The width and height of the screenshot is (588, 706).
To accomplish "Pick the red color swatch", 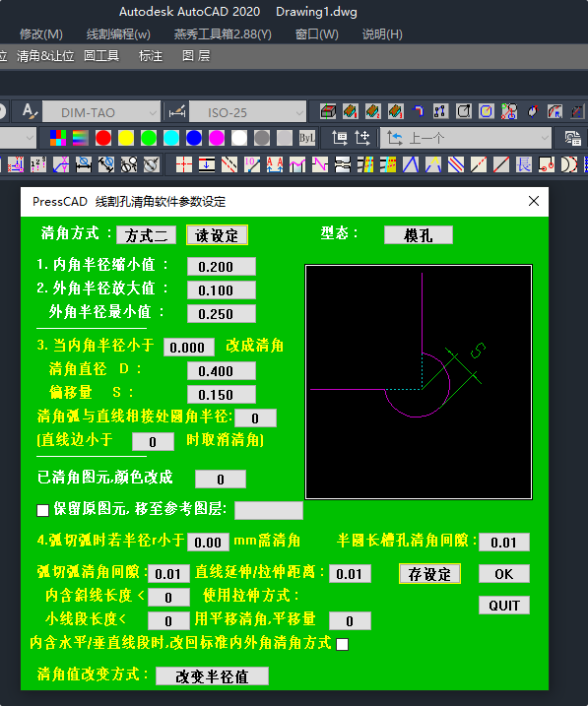I will 103,138.
